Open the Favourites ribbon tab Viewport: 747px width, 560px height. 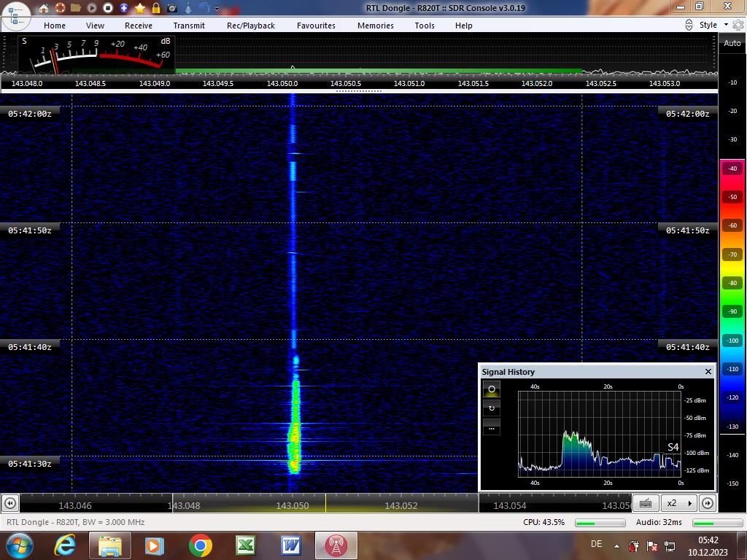point(317,26)
